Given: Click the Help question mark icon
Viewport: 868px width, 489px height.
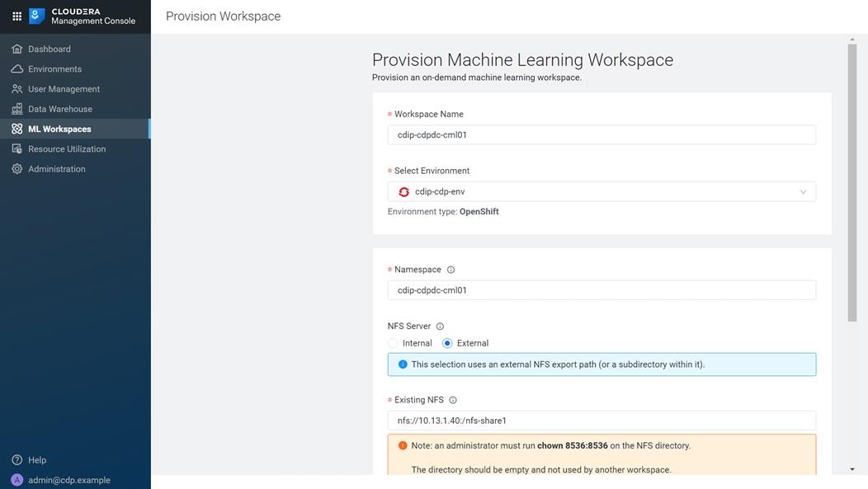Looking at the screenshot, I should 17,459.
